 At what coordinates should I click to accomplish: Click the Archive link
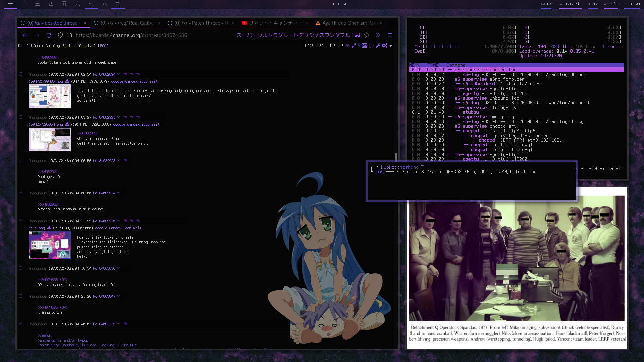pos(86,46)
